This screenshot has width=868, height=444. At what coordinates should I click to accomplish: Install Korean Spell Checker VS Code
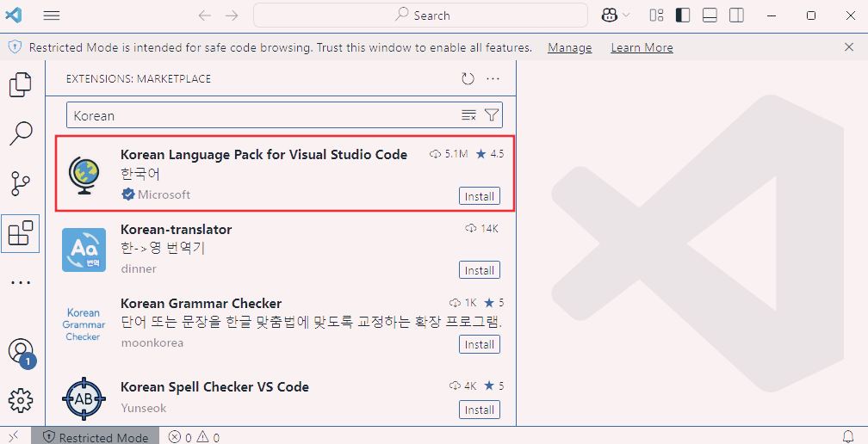click(x=480, y=410)
